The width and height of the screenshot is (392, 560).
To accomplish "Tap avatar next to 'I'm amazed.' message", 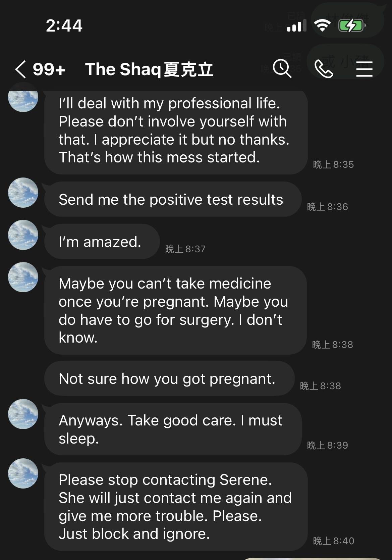I will [x=23, y=235].
